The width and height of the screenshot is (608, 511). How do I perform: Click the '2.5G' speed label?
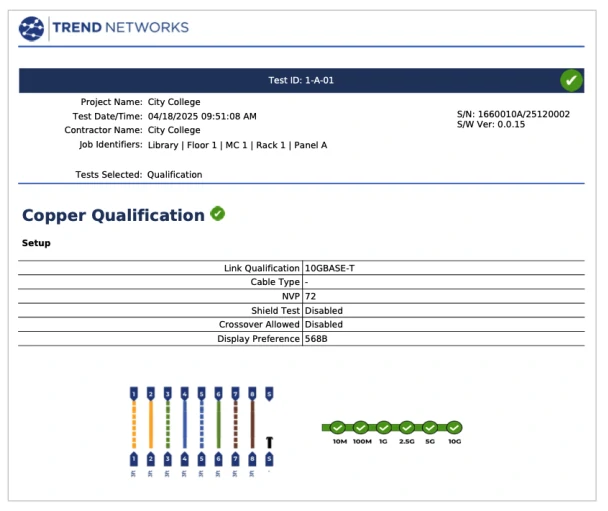[407, 442]
